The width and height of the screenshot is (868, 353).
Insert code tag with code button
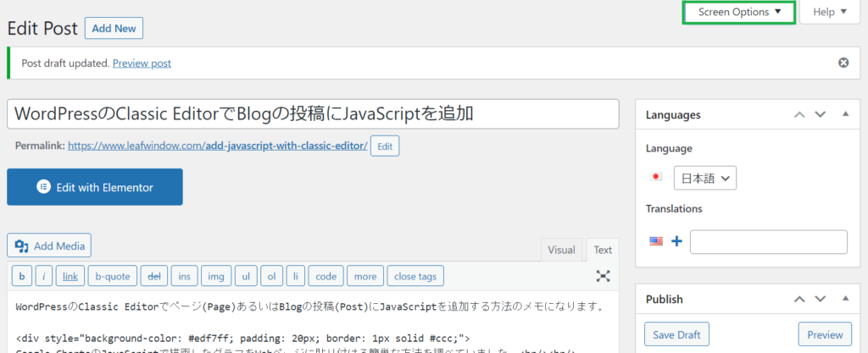326,276
